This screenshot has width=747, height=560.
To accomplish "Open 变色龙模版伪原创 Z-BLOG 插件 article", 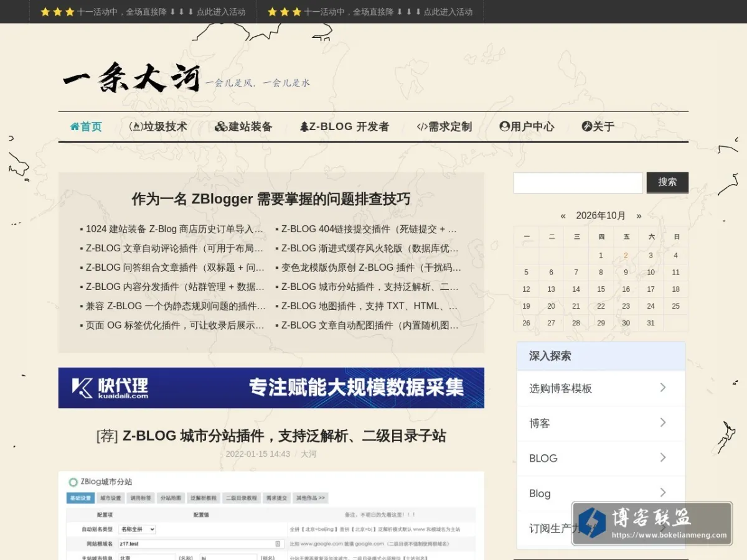I will 371,268.
